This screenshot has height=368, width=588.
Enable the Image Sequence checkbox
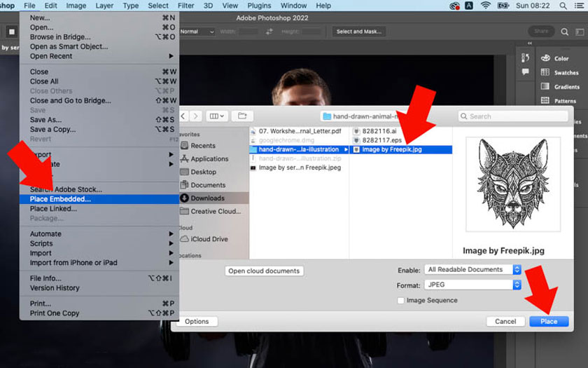coord(401,300)
